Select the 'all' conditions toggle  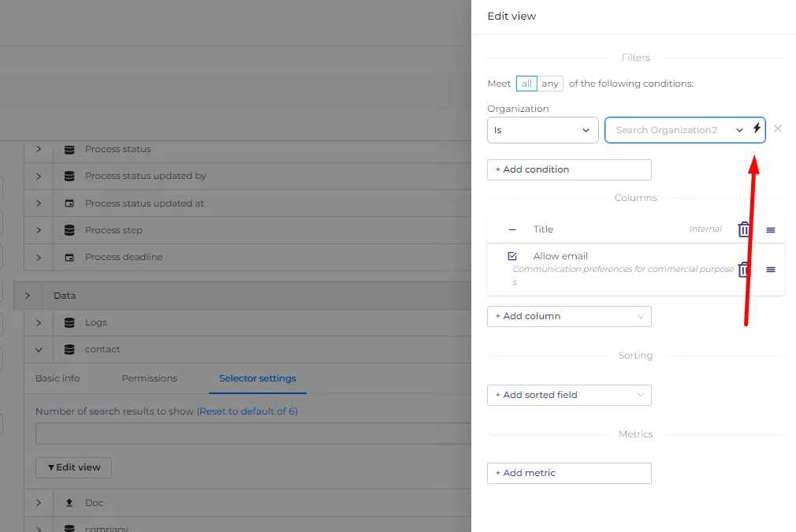click(x=526, y=84)
